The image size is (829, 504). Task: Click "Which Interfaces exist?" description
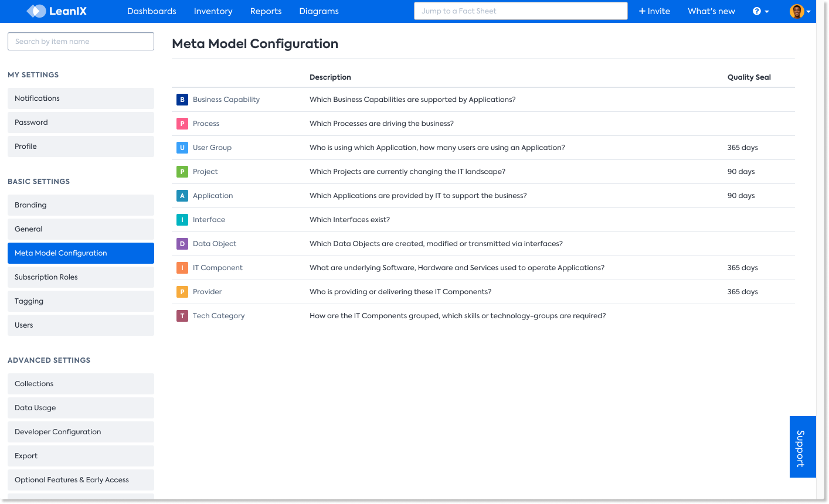click(x=349, y=220)
